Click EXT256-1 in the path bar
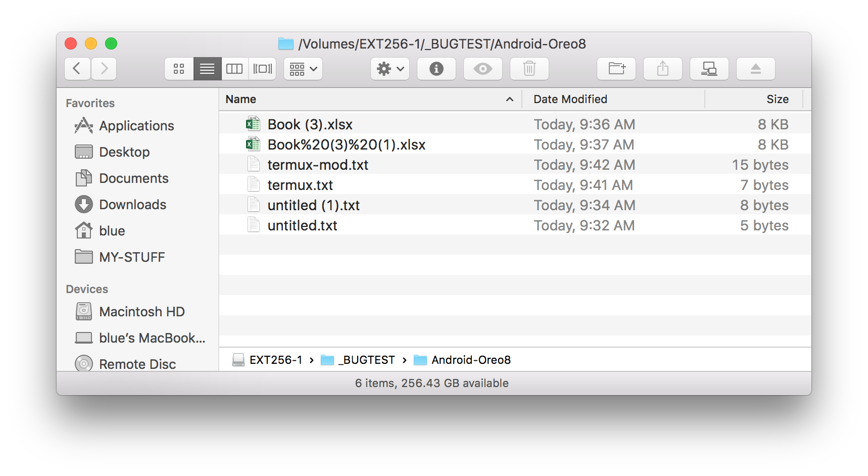 (x=275, y=360)
